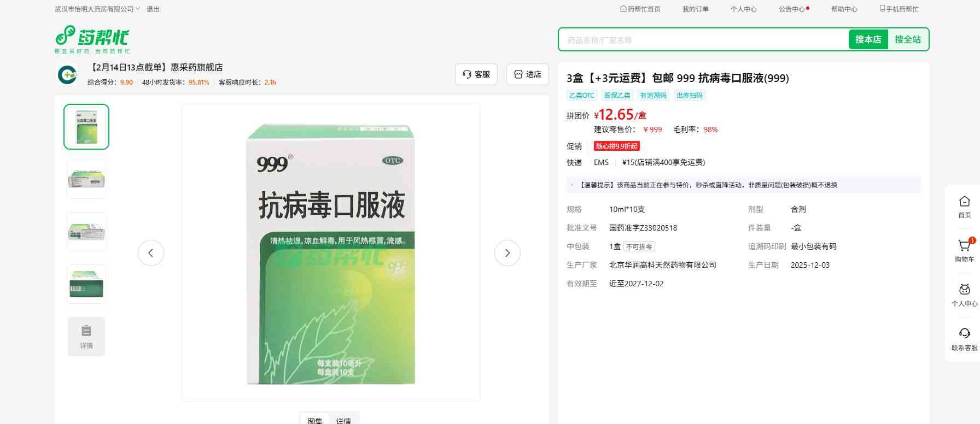Click the 联系客服 headset icon
980x424 pixels.
pos(964,334)
